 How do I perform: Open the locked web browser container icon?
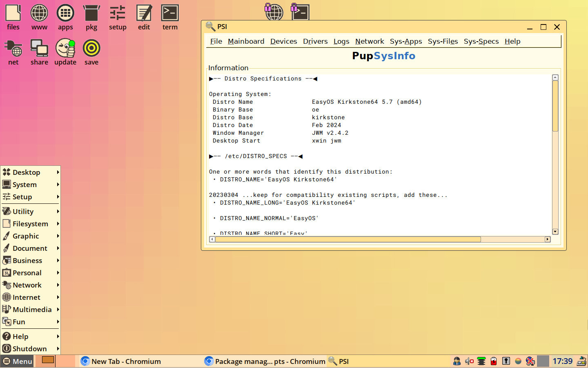[x=274, y=11]
